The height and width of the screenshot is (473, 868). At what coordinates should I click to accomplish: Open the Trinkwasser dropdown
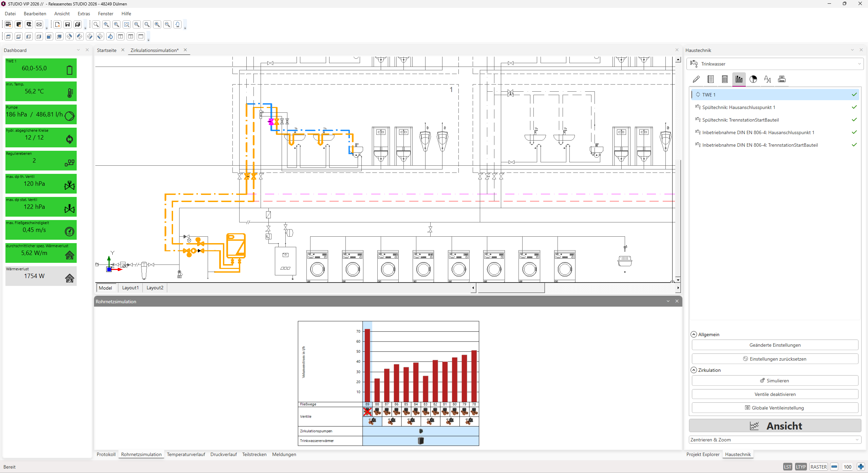pos(775,64)
